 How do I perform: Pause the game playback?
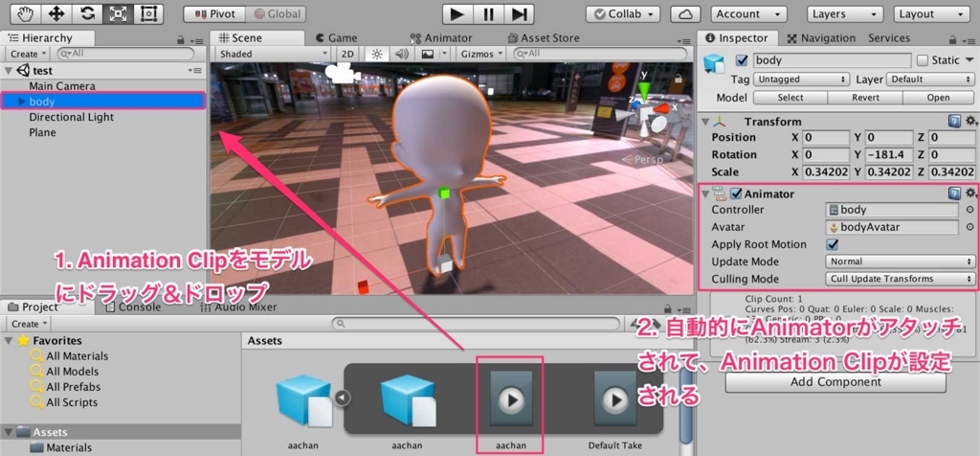(488, 13)
